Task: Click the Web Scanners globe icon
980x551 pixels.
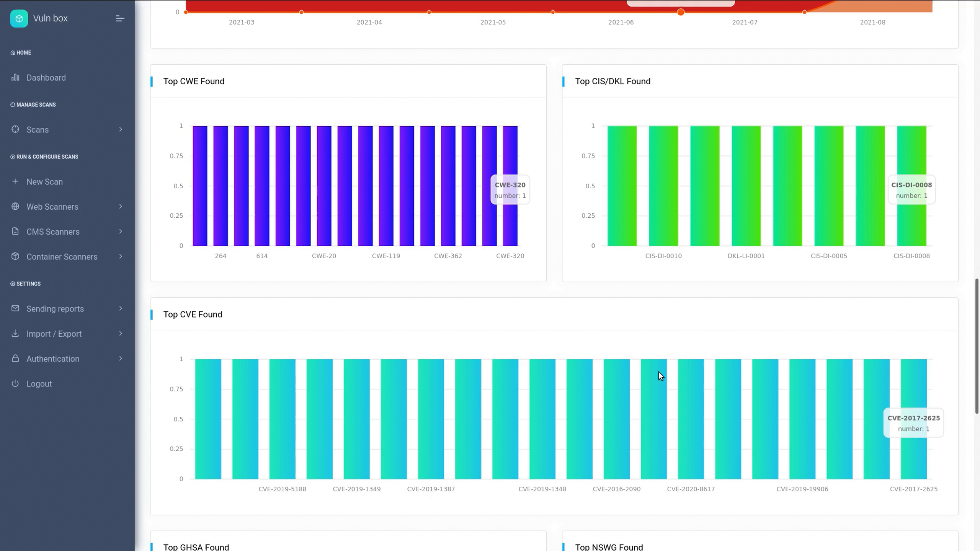Action: click(15, 206)
